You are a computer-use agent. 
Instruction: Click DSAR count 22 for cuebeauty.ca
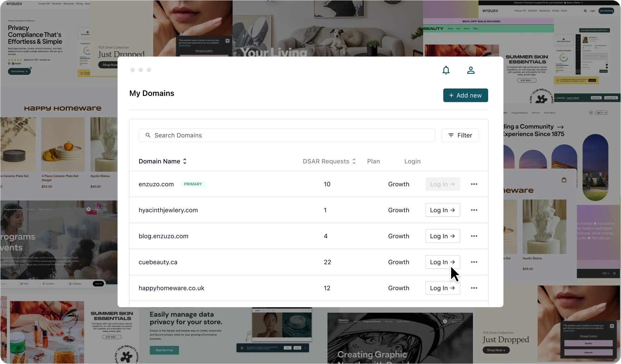coord(327,262)
